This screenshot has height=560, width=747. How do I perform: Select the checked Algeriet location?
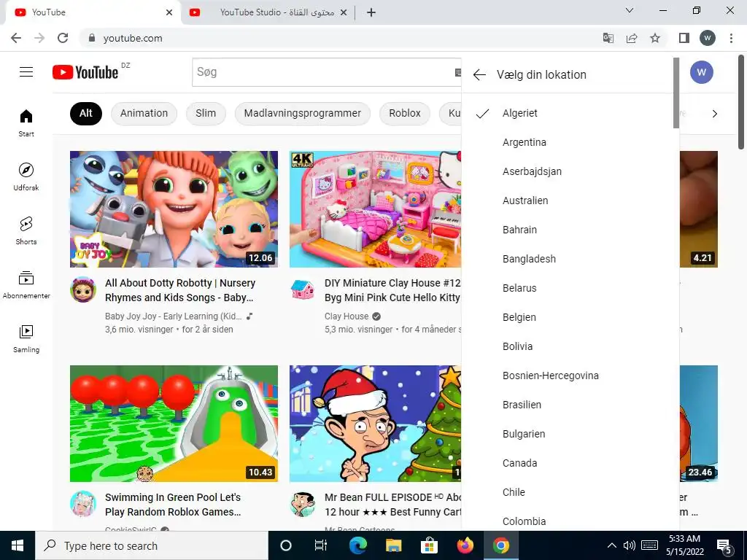570,113
